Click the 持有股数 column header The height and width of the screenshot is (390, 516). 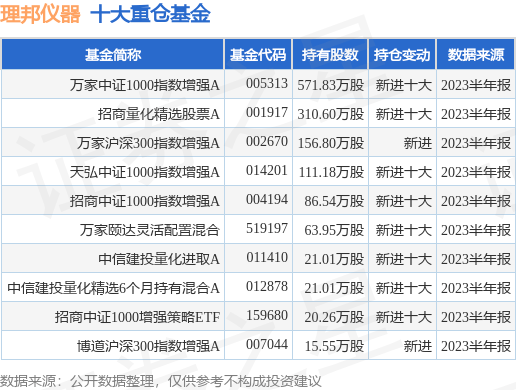point(330,55)
